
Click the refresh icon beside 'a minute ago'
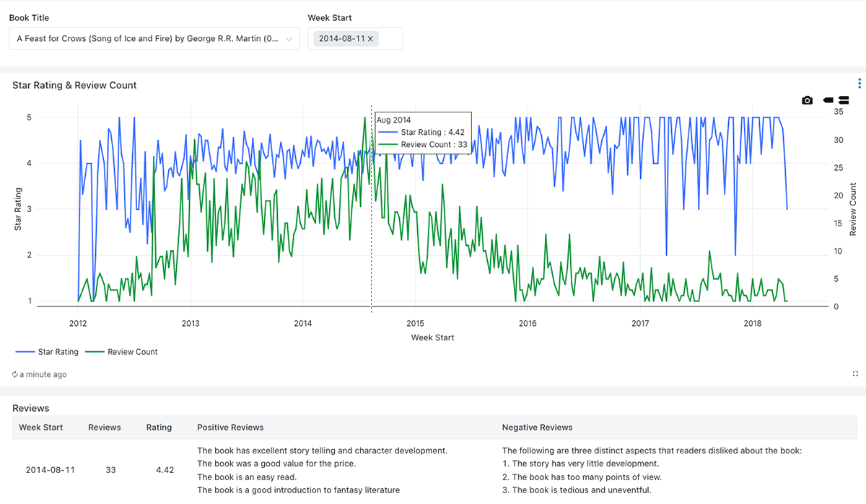click(x=15, y=375)
